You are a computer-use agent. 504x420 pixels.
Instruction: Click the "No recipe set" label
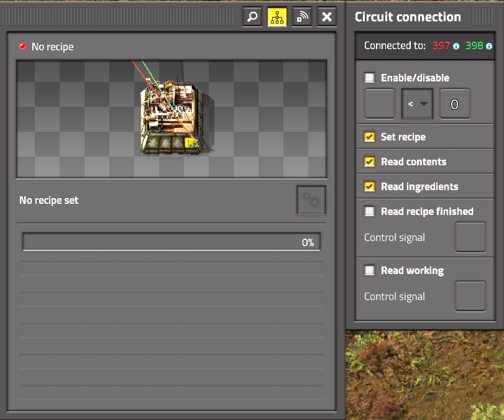[x=49, y=200]
